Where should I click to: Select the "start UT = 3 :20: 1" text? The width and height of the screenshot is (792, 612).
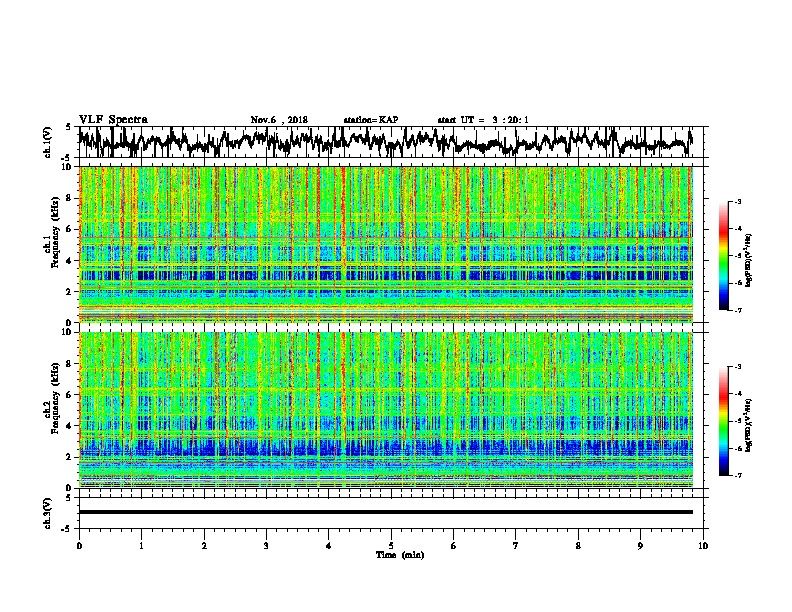[x=483, y=120]
